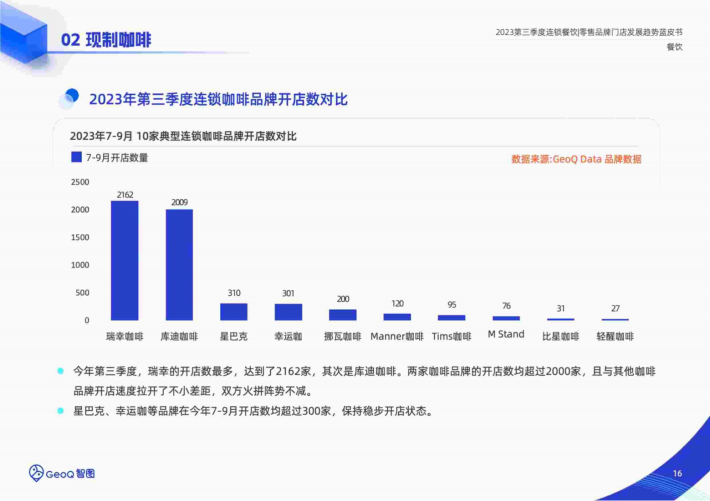Click the 挪瓦咖啡 bar in the chart
Viewport: 710px width, 501px height.
point(343,315)
